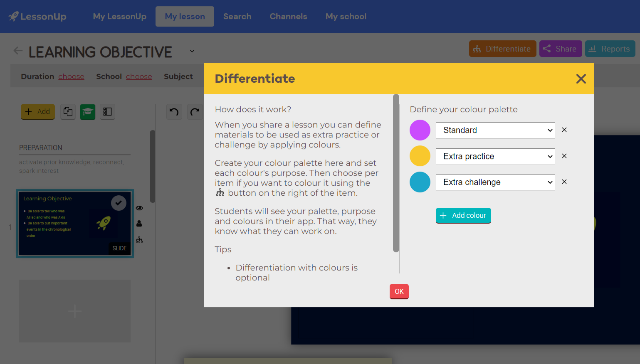Expand the lesson title chevron
The image size is (640, 364).
[x=192, y=51]
